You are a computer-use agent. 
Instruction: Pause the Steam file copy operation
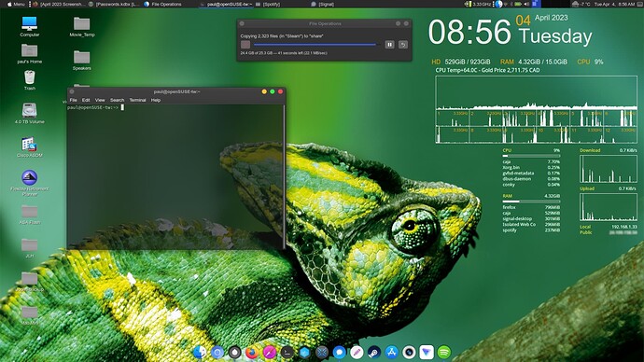(x=389, y=45)
